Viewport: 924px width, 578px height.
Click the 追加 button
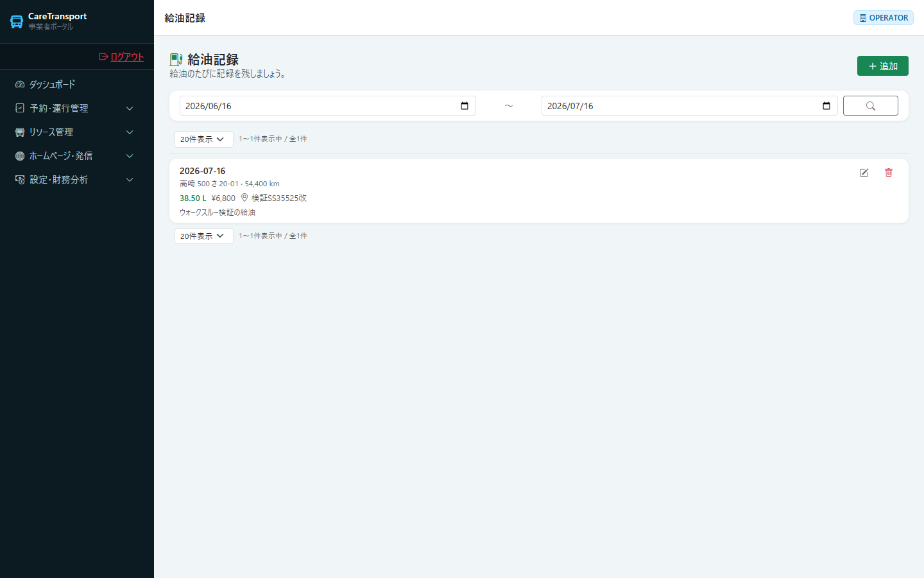click(x=883, y=66)
